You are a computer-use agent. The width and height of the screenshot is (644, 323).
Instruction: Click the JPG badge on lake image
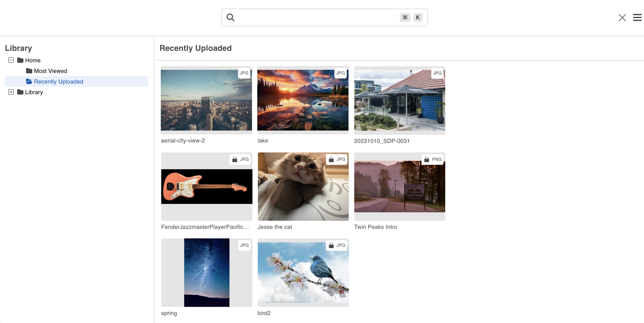(340, 73)
